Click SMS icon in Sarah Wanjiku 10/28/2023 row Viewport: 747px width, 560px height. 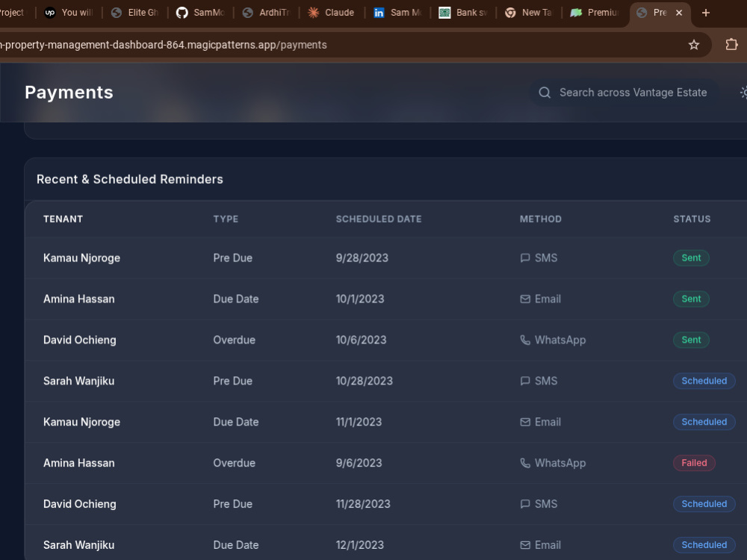point(525,381)
